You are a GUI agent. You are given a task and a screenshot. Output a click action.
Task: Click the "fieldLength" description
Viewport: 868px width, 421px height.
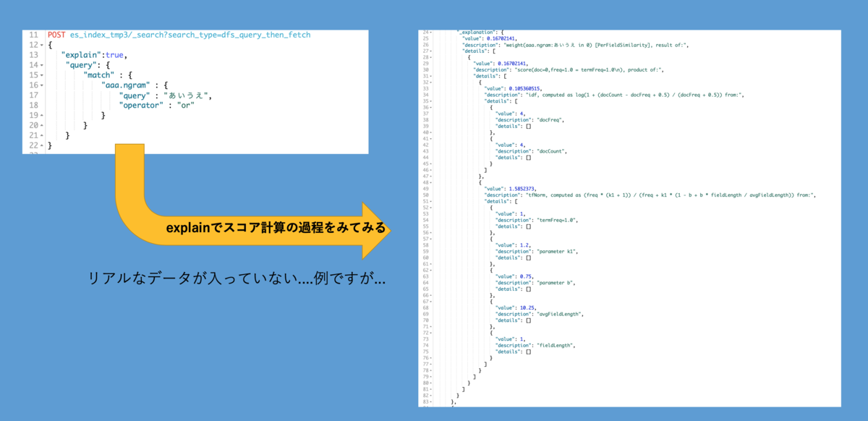(x=555, y=345)
